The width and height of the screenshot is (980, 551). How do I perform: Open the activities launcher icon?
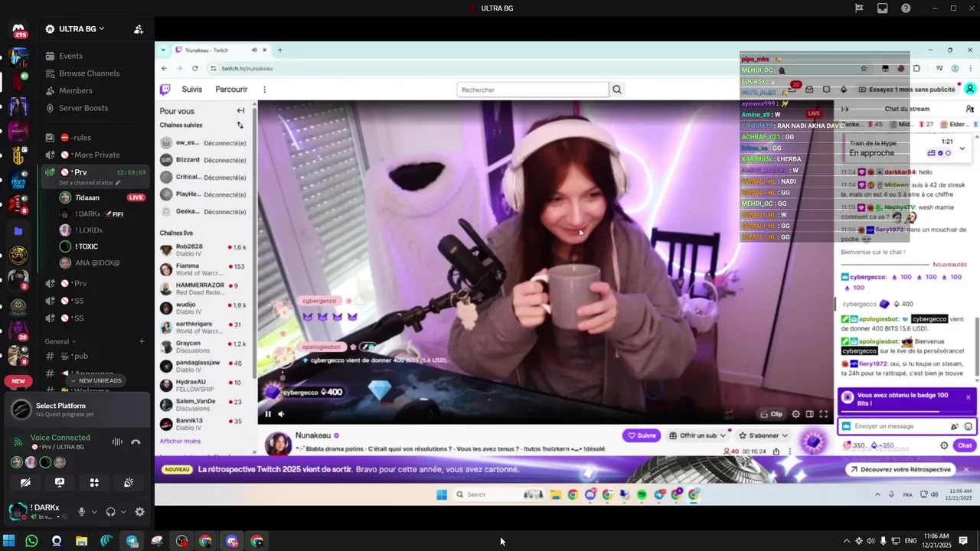point(94,483)
